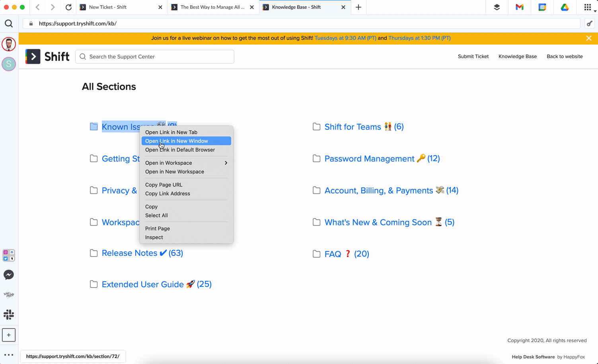Click the Submit Ticket link
Image resolution: width=598 pixels, height=364 pixels.
click(473, 56)
